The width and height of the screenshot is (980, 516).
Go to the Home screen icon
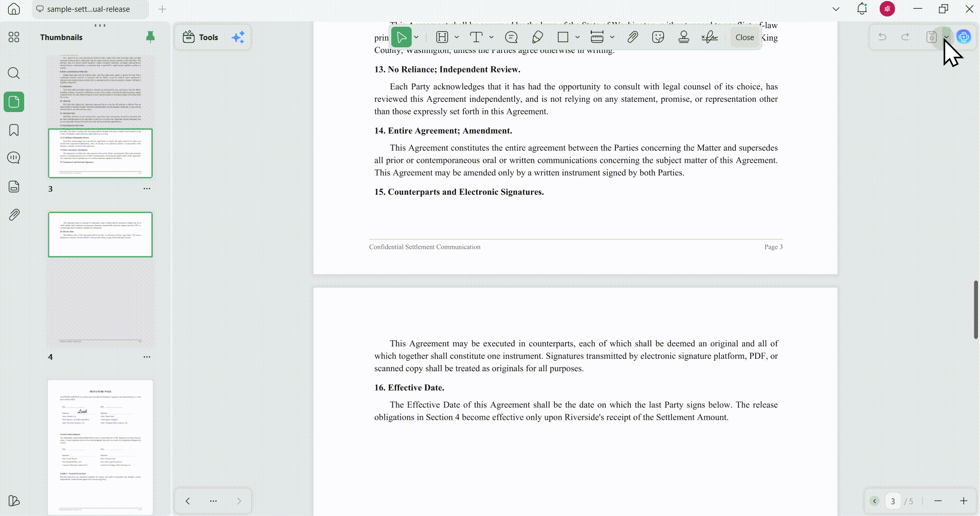(x=14, y=9)
